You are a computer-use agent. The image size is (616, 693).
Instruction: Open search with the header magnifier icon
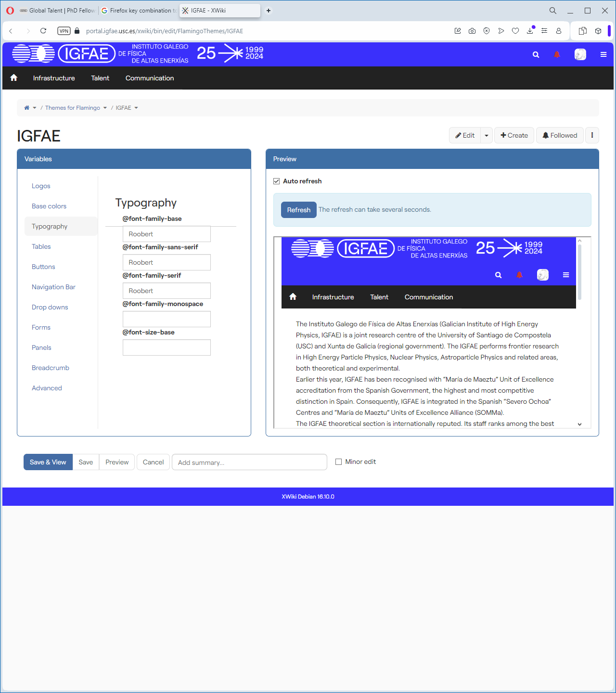coord(536,55)
